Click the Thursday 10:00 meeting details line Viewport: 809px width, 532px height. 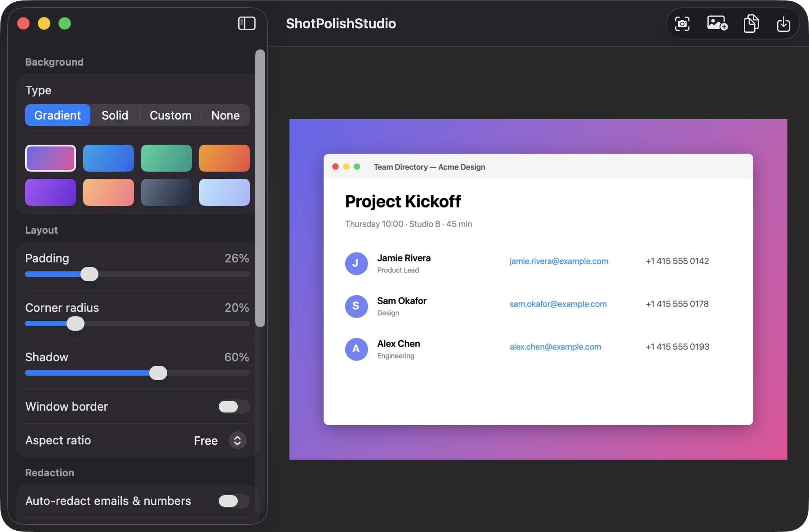409,224
